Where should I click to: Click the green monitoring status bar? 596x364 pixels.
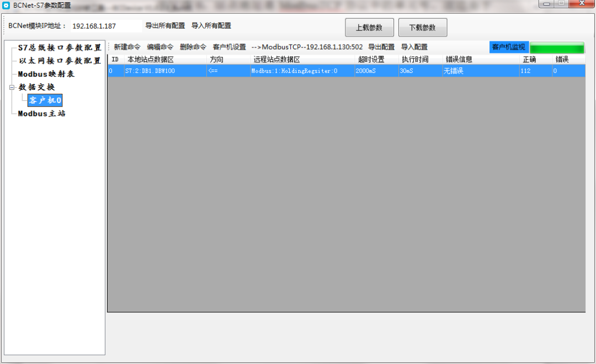click(x=556, y=48)
